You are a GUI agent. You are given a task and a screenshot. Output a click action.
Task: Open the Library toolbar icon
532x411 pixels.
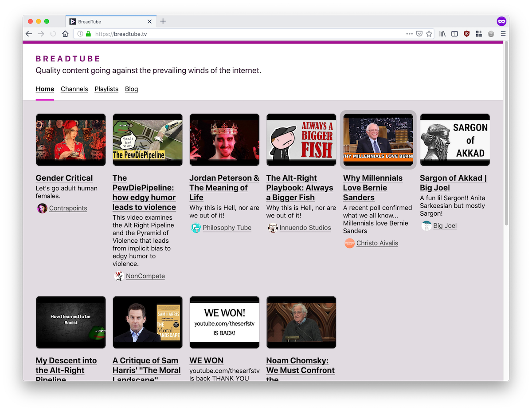442,34
